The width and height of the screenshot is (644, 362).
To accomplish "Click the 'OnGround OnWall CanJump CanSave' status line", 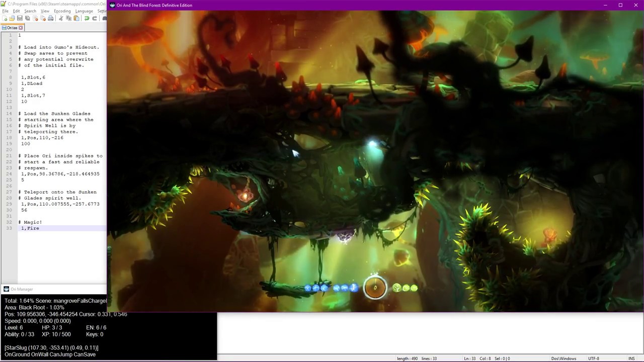I will (50, 354).
